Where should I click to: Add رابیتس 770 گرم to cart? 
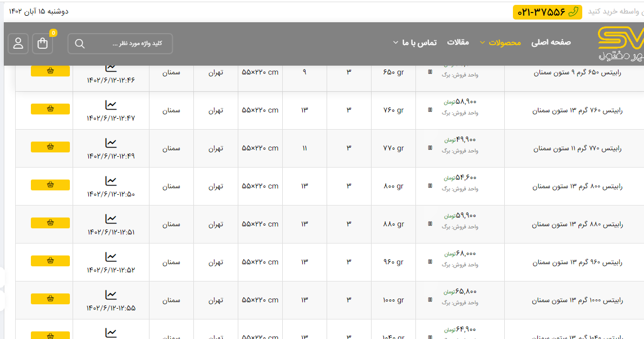(50, 147)
